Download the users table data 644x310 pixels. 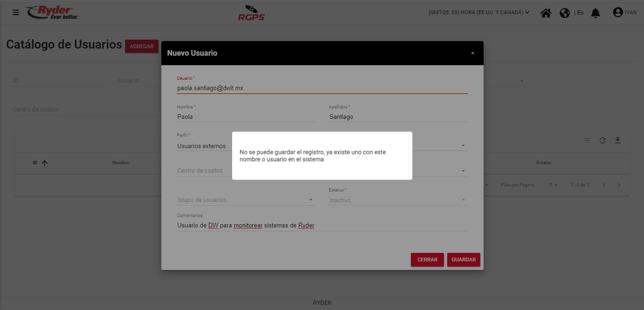618,140
